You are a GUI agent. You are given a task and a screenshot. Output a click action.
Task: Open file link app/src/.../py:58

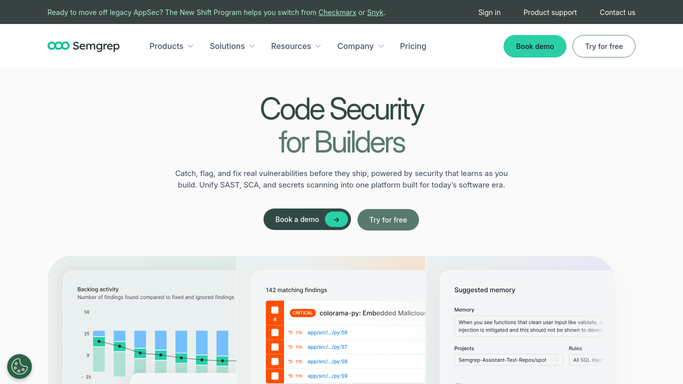(x=327, y=361)
